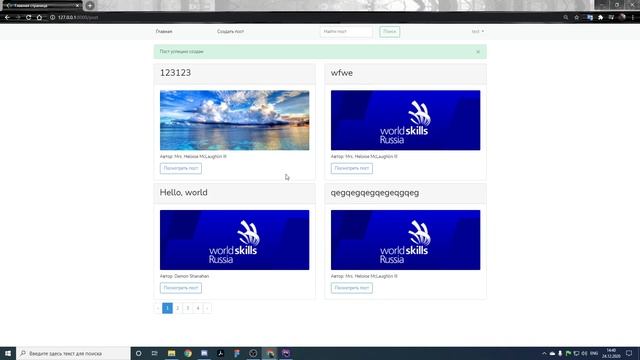Show hidden system tray icons
640x360 pixels.
click(544, 353)
